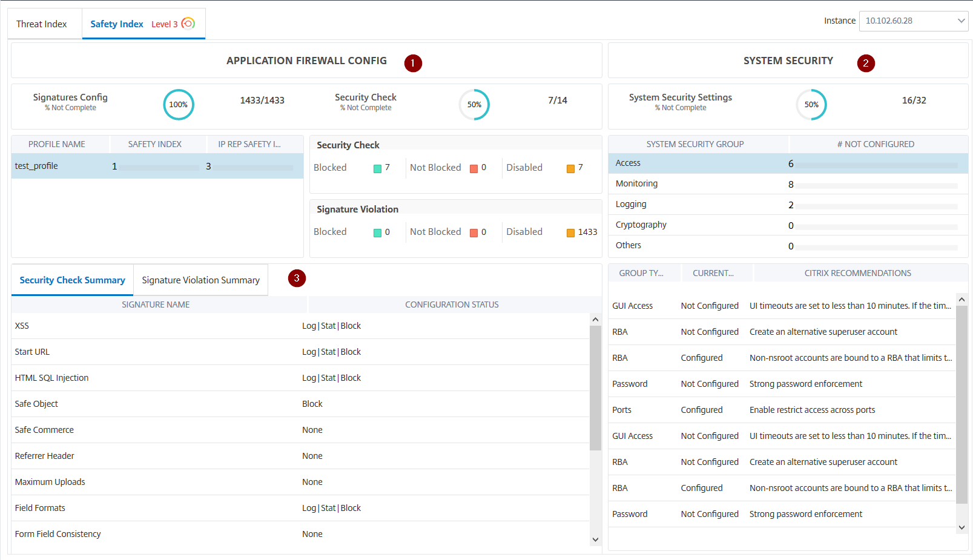Click the Signatures Config 100% circle indicator
The height and width of the screenshot is (560, 973).
pos(178,105)
